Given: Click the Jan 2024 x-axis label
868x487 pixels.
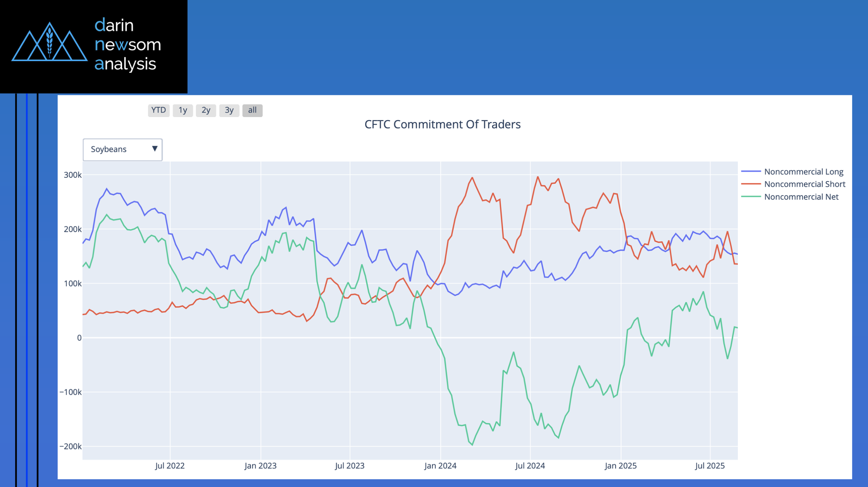Looking at the screenshot, I should 440,466.
